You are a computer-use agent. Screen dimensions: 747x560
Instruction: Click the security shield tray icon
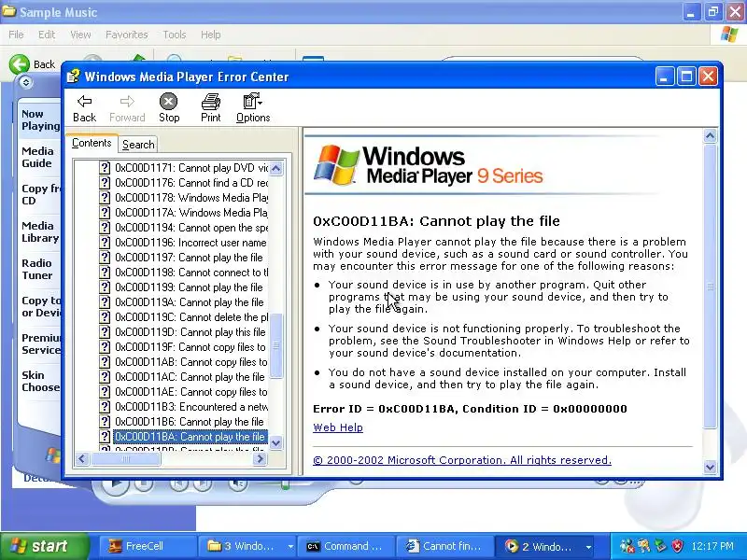(678, 546)
